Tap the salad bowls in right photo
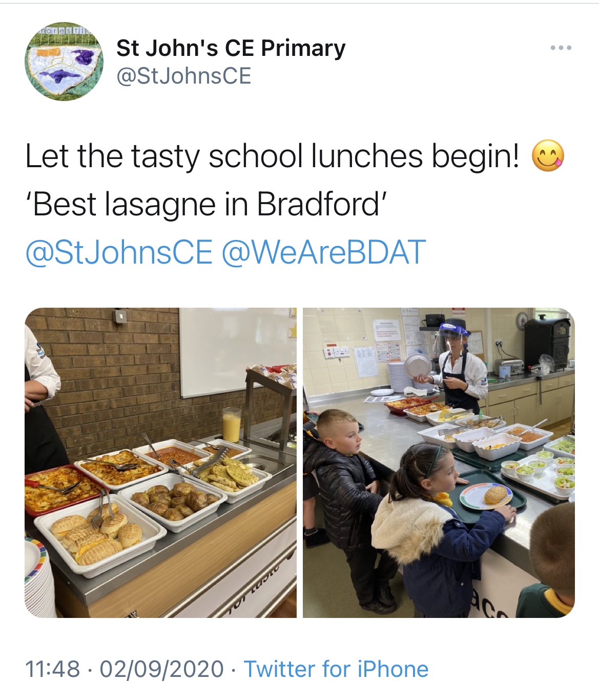The height and width of the screenshot is (700, 599). pyautogui.click(x=544, y=468)
